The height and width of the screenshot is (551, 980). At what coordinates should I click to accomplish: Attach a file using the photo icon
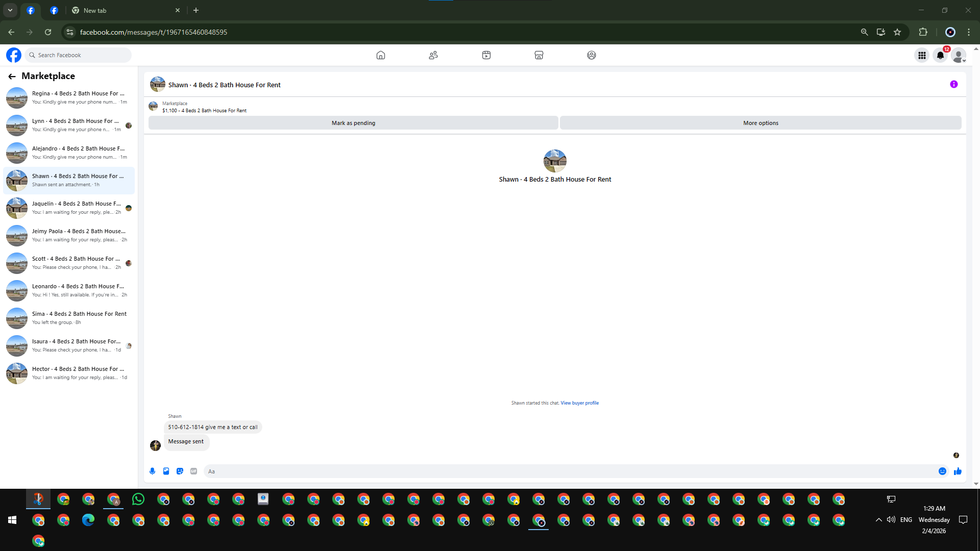pos(166,471)
